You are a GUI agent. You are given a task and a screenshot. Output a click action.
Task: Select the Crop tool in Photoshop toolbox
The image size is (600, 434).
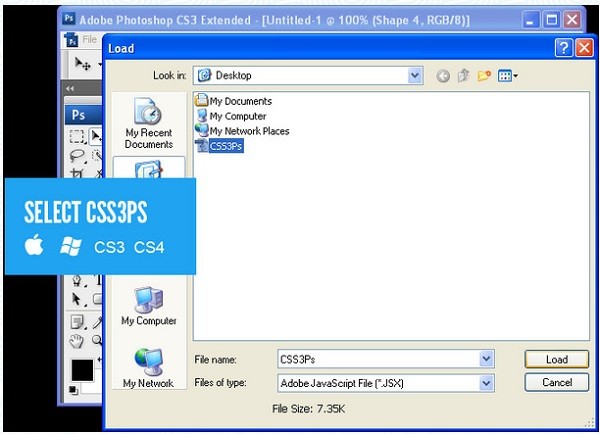point(77,173)
